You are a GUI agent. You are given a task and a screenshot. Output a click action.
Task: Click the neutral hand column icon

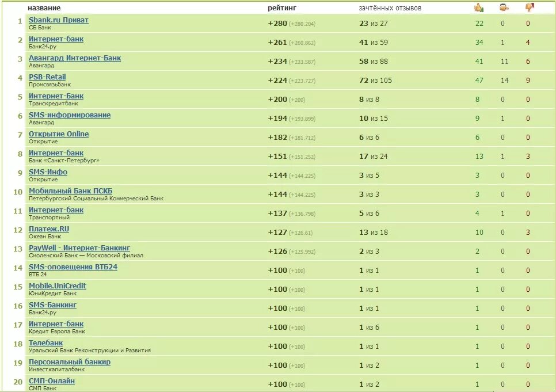[x=504, y=7]
